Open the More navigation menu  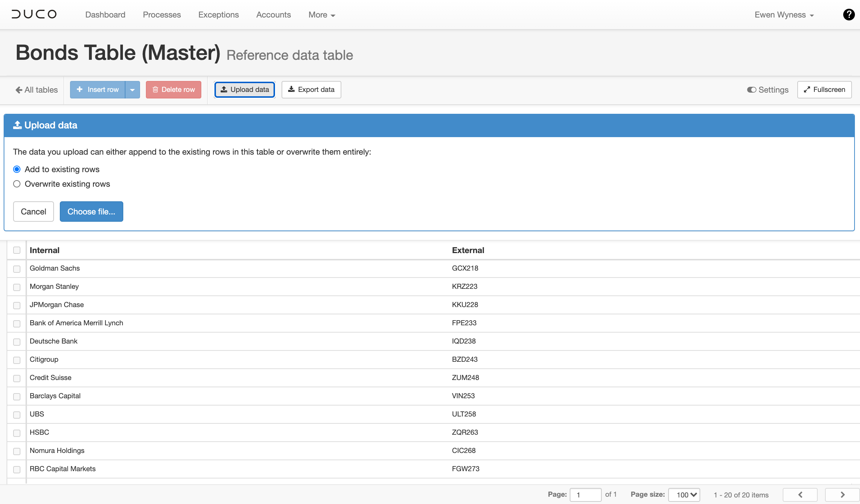tap(322, 15)
